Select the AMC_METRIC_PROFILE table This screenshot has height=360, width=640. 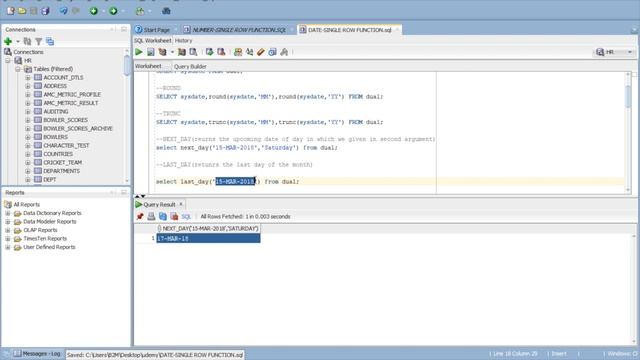pyautogui.click(x=72, y=94)
